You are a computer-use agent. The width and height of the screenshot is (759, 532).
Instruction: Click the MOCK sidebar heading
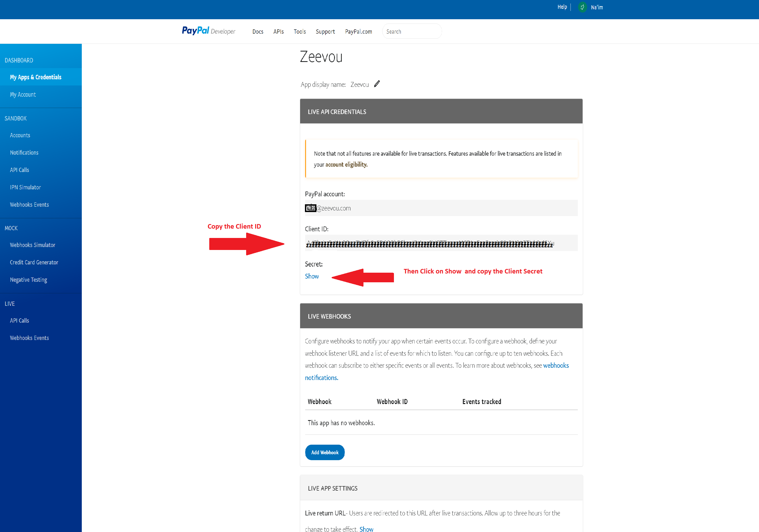pyautogui.click(x=11, y=228)
